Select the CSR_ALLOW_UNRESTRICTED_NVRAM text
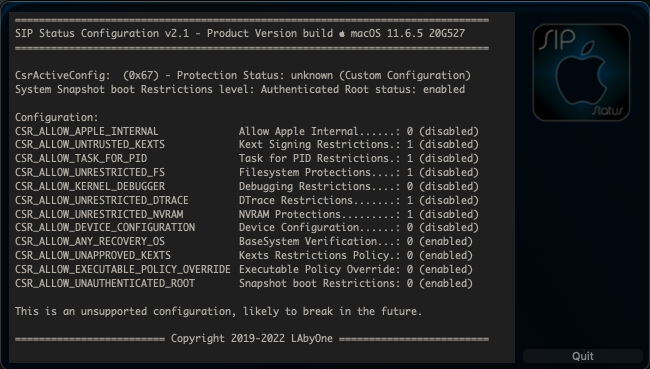 click(x=99, y=214)
